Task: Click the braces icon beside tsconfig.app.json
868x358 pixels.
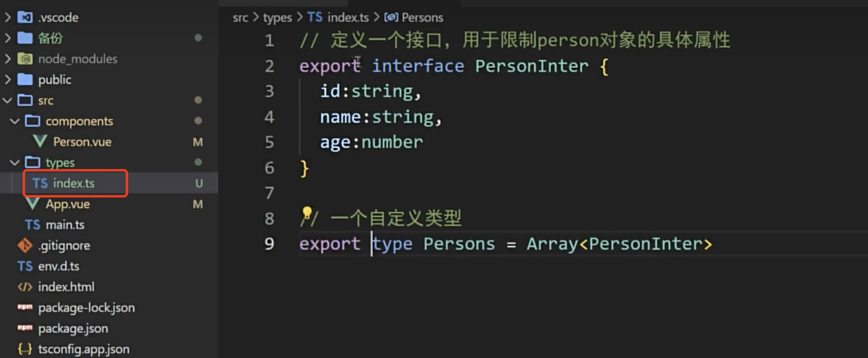Action: point(25,349)
